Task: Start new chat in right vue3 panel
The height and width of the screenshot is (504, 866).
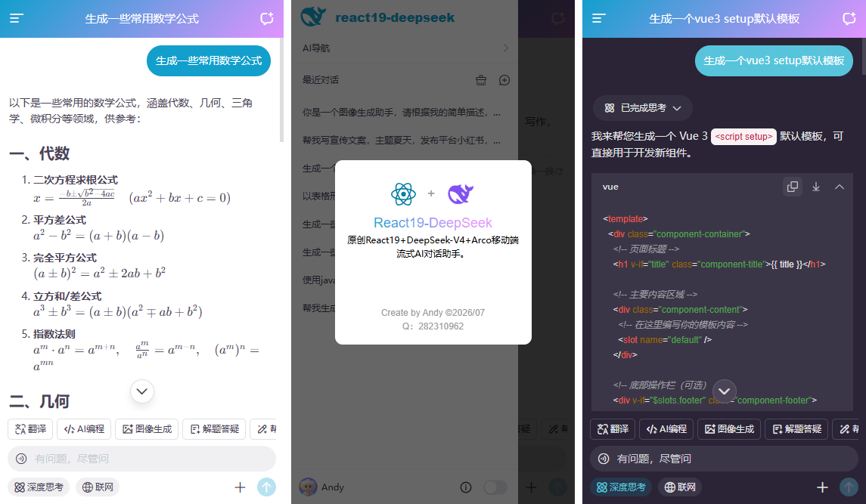Action: tap(849, 18)
